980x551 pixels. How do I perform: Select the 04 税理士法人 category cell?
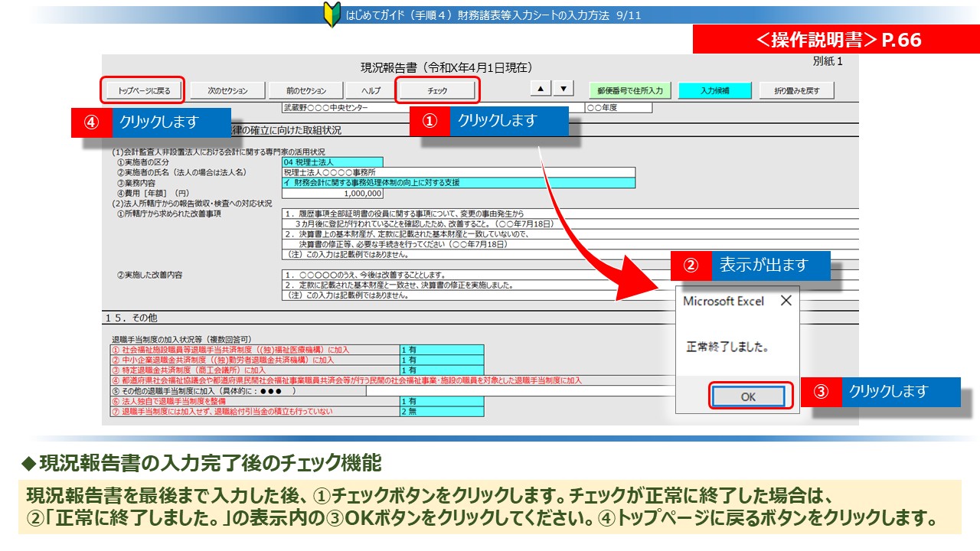click(x=332, y=162)
